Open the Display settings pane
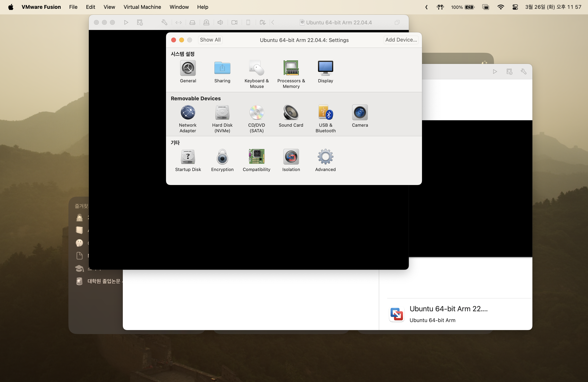Screen dimensions: 588x382 click(325, 72)
